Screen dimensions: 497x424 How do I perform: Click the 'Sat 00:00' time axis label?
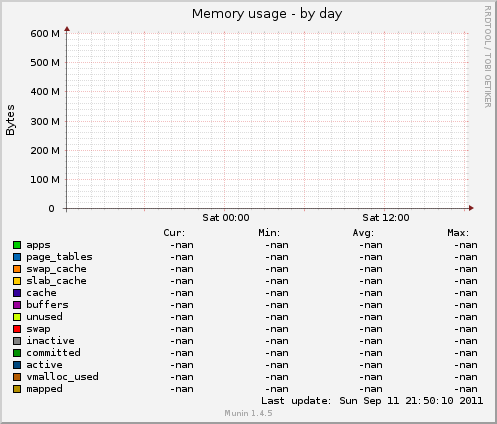click(x=226, y=218)
